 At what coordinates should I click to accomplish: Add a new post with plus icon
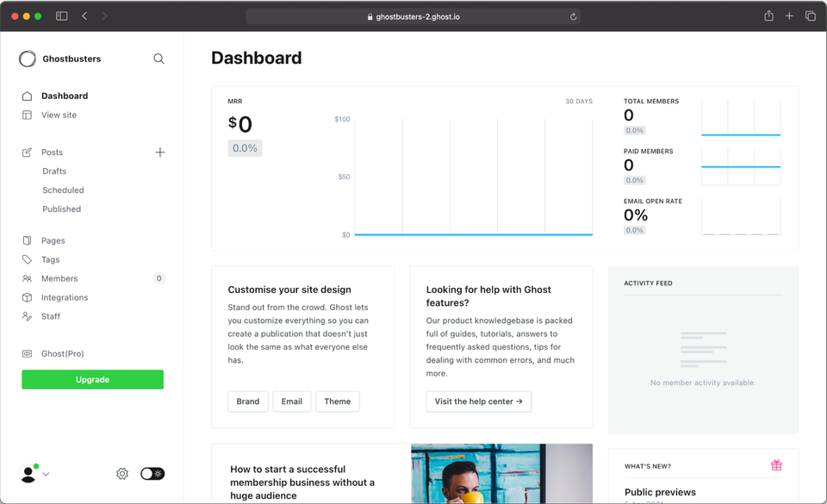(x=160, y=152)
